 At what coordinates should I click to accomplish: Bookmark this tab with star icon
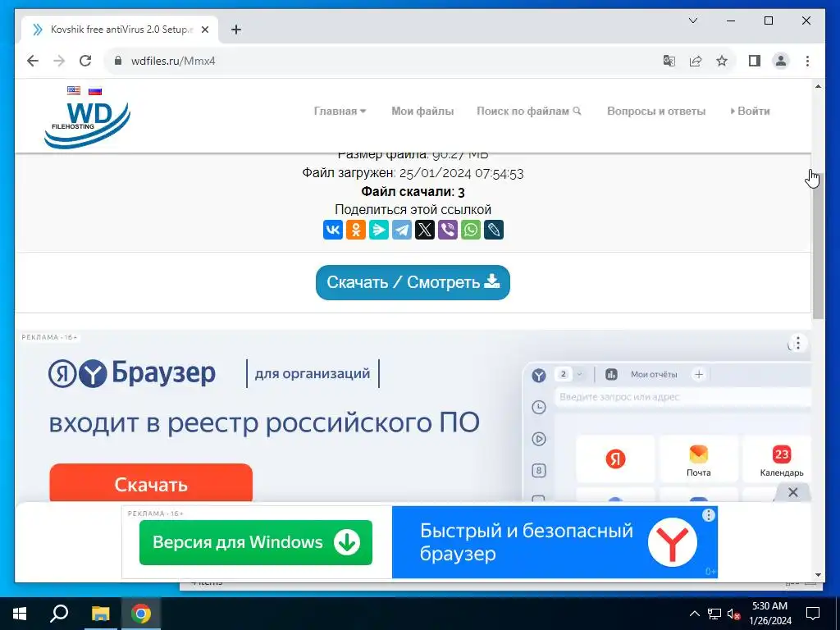722,61
